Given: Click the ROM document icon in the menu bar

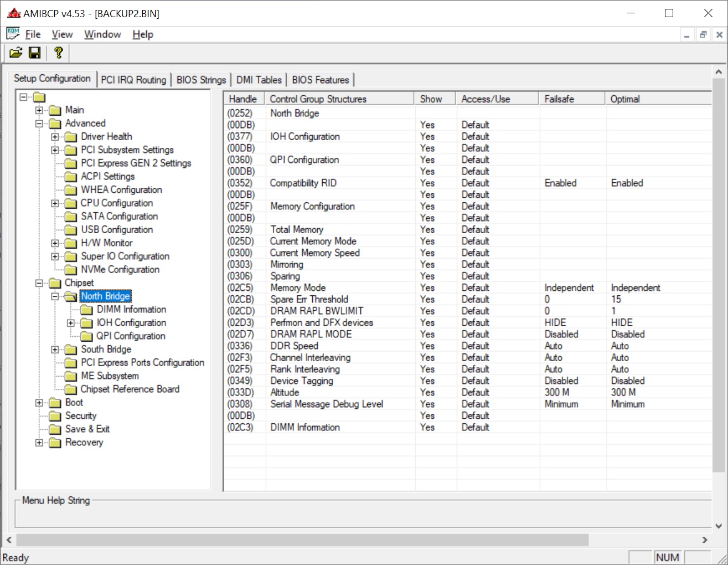Looking at the screenshot, I should click(13, 34).
